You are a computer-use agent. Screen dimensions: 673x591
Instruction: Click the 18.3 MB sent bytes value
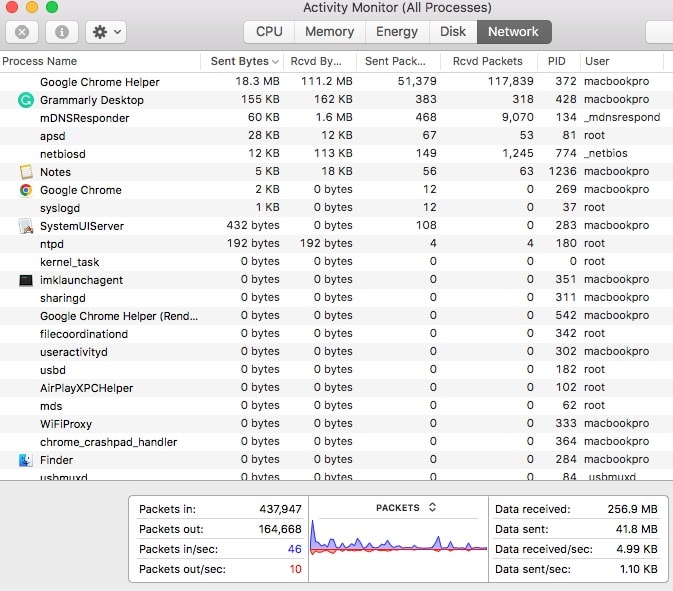point(257,82)
